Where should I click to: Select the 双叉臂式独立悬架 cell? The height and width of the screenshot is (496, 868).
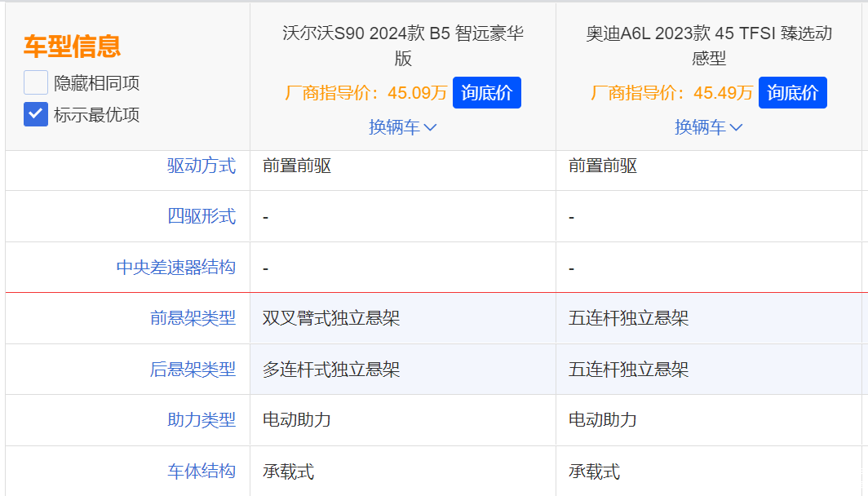pos(331,318)
